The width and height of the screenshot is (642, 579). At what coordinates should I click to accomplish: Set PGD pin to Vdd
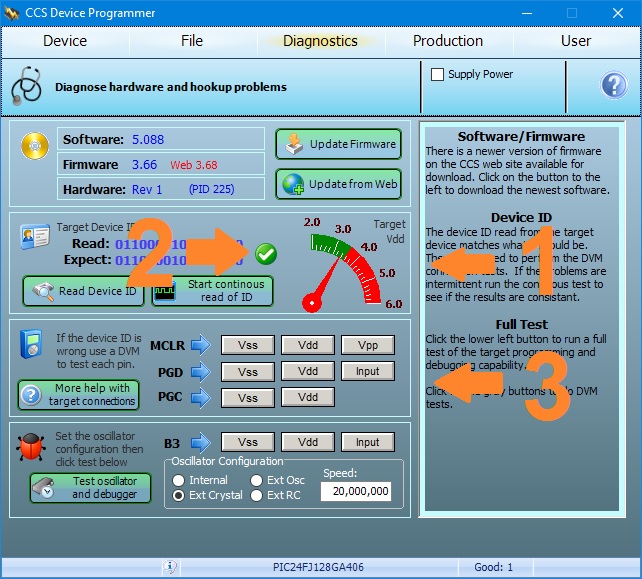308,372
